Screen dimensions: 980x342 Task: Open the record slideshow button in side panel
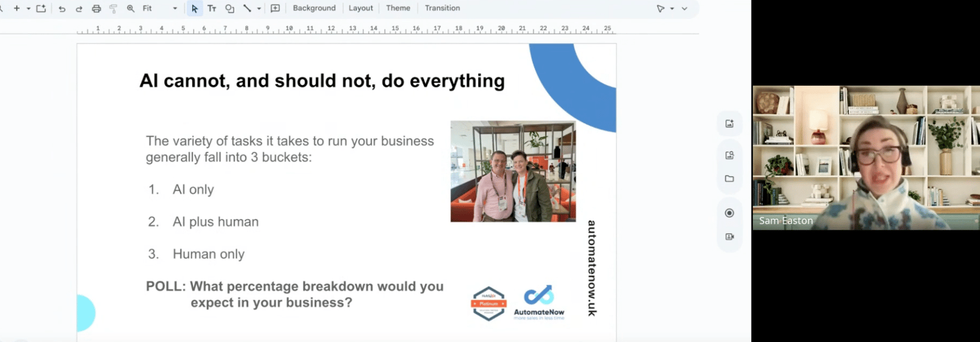point(729,213)
